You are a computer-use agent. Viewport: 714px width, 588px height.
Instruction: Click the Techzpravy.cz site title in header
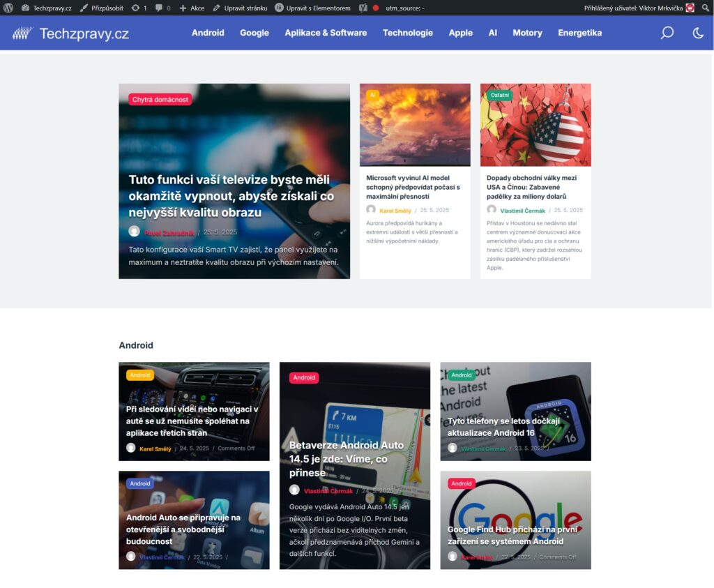84,33
